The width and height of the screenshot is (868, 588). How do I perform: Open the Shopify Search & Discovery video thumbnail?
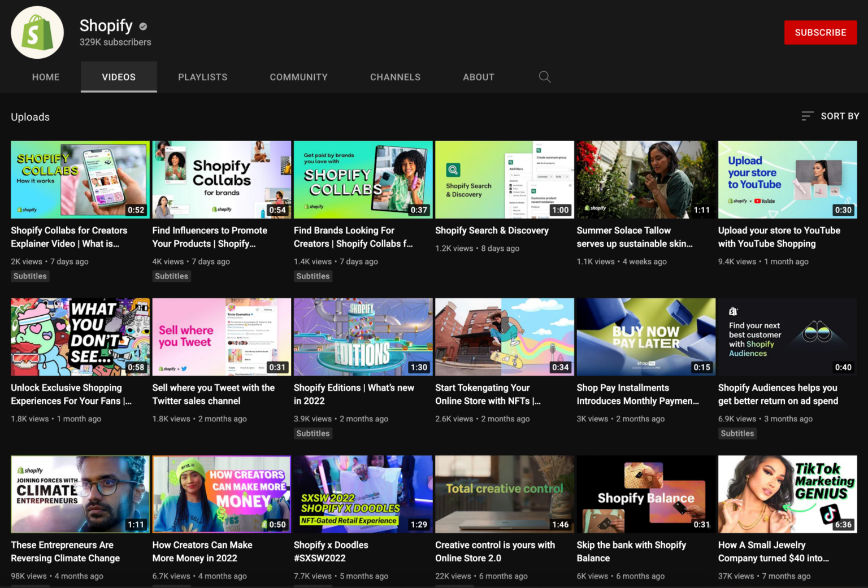[504, 180]
